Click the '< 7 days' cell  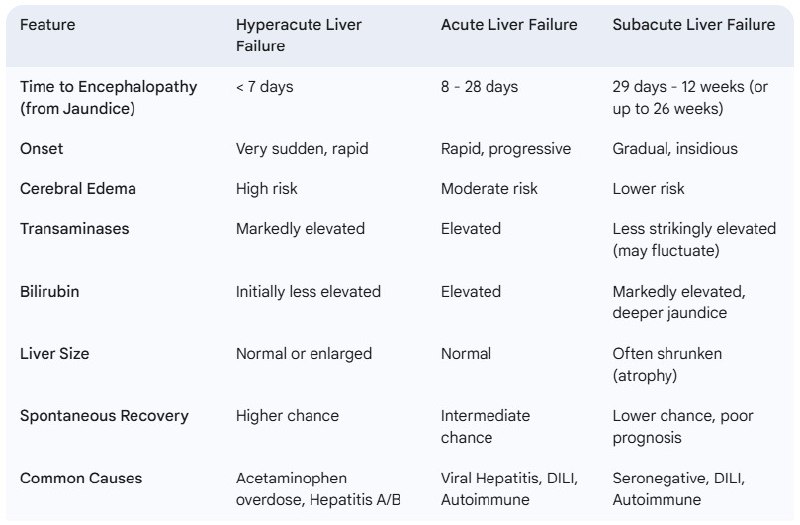[x=264, y=87]
